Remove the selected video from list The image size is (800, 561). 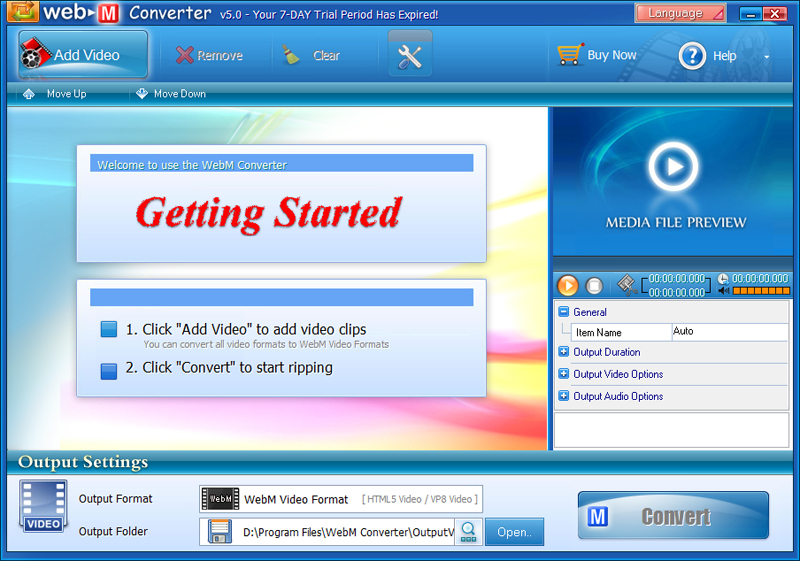209,56
